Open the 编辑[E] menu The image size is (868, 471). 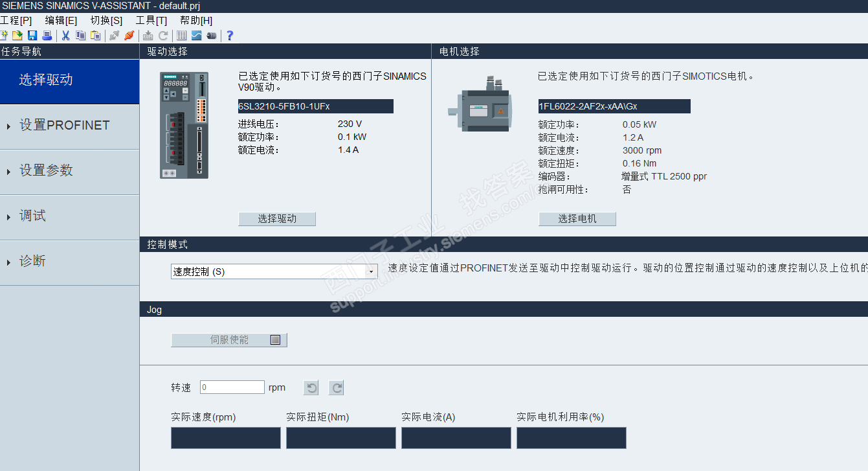[x=61, y=20]
